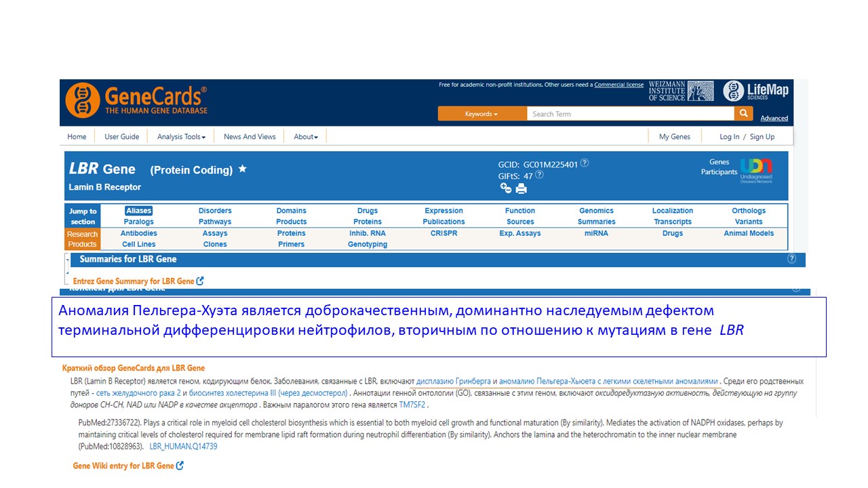Open News And Views
The image size is (868, 488).
(x=250, y=136)
